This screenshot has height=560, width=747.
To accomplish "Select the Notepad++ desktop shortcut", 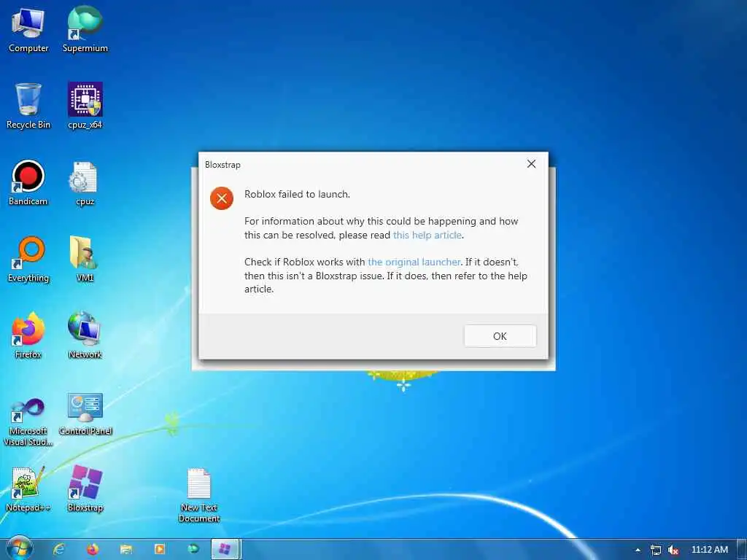I will 28,489.
